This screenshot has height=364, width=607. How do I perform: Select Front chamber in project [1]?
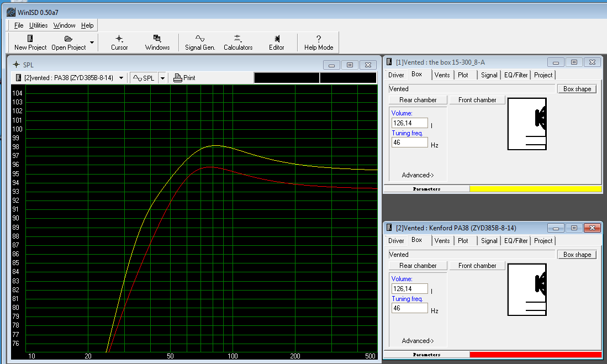tap(477, 100)
